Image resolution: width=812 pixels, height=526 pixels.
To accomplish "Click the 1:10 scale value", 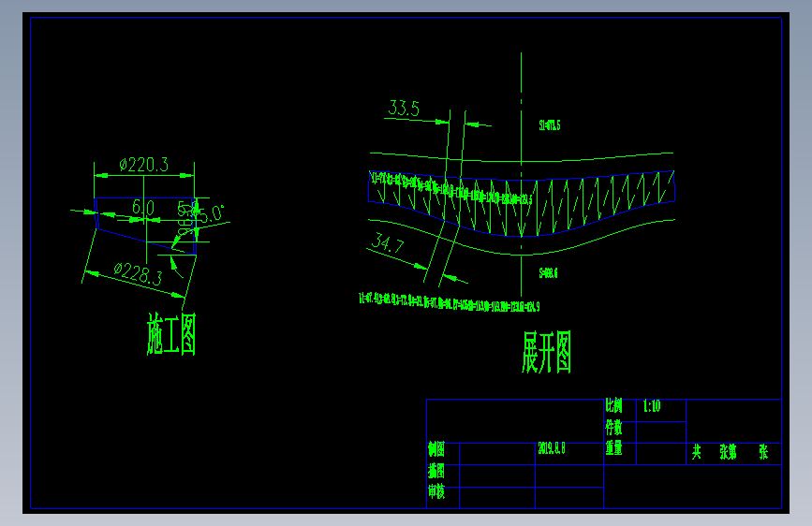I will 652,406.
